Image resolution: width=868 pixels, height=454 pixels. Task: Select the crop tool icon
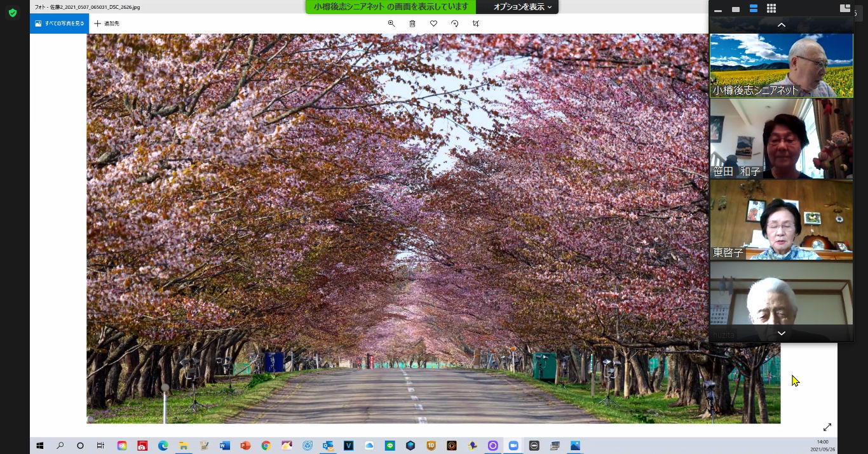tap(476, 23)
